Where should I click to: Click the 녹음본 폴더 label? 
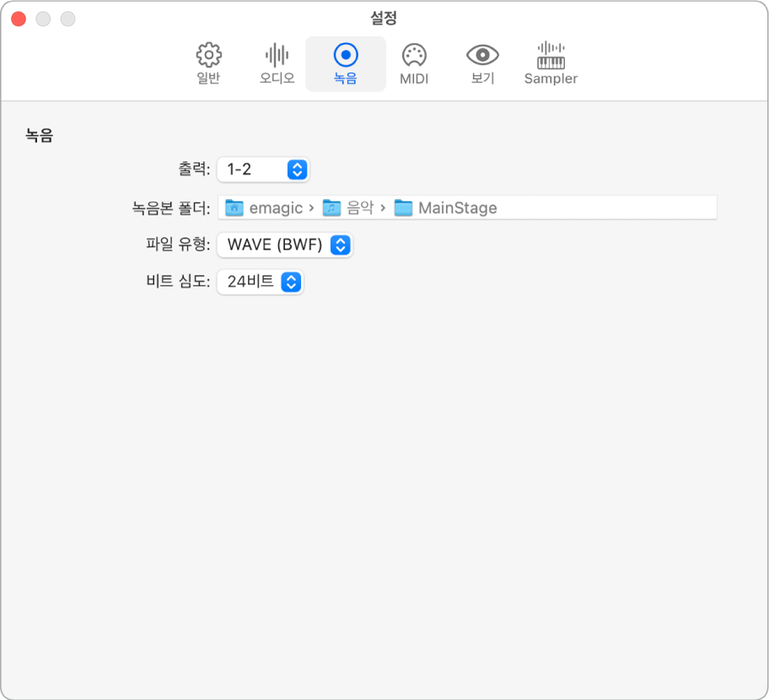click(x=171, y=208)
